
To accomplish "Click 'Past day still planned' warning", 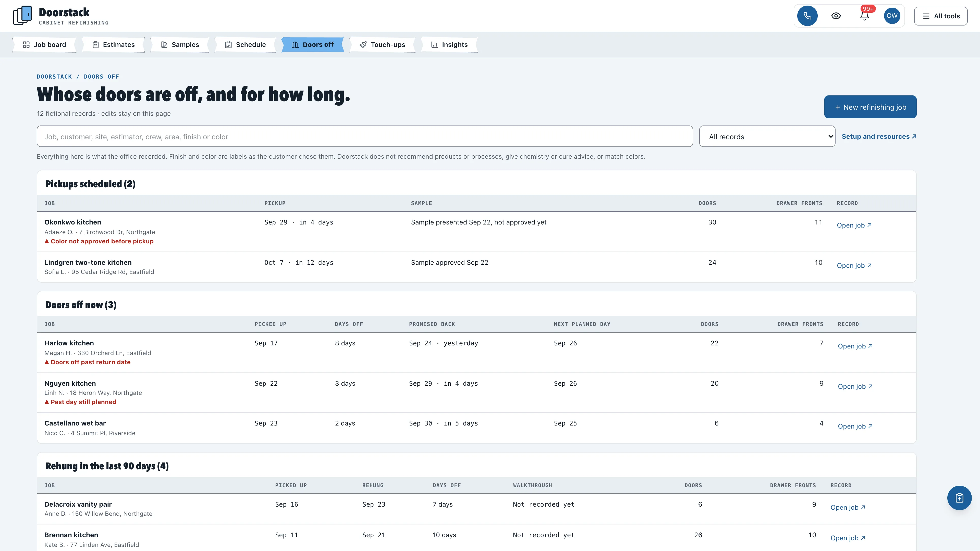I will click(x=80, y=402).
